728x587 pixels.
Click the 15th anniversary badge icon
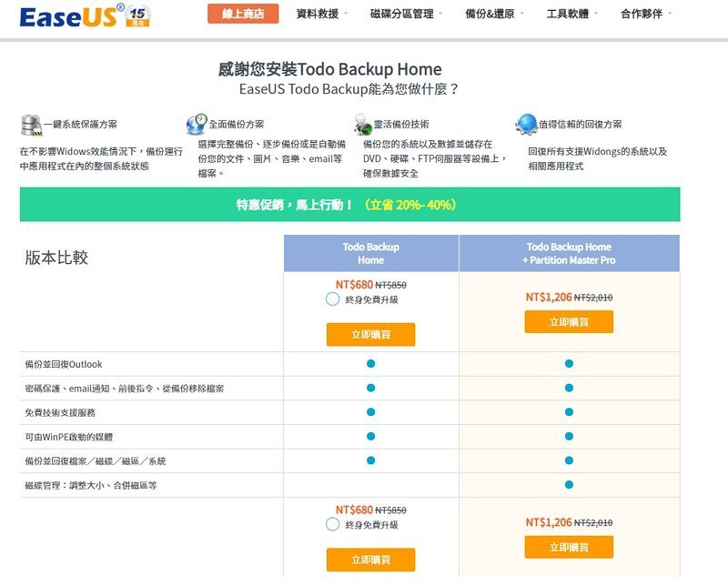[x=138, y=16]
